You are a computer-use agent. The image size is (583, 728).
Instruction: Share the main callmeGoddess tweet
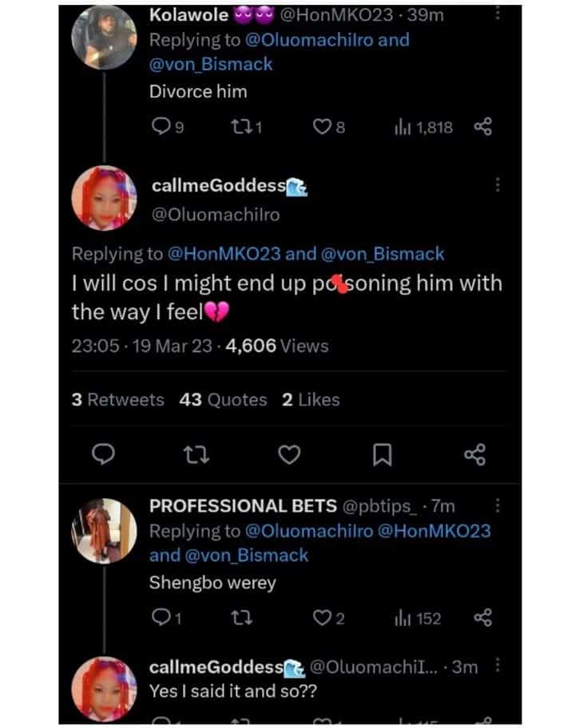tap(474, 454)
